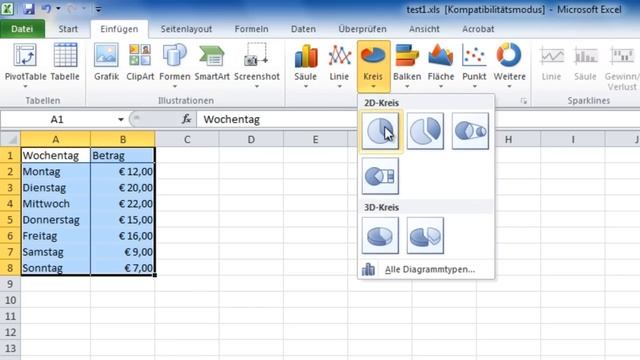
Task: Select cell containing Freitag
Action: (x=56, y=236)
